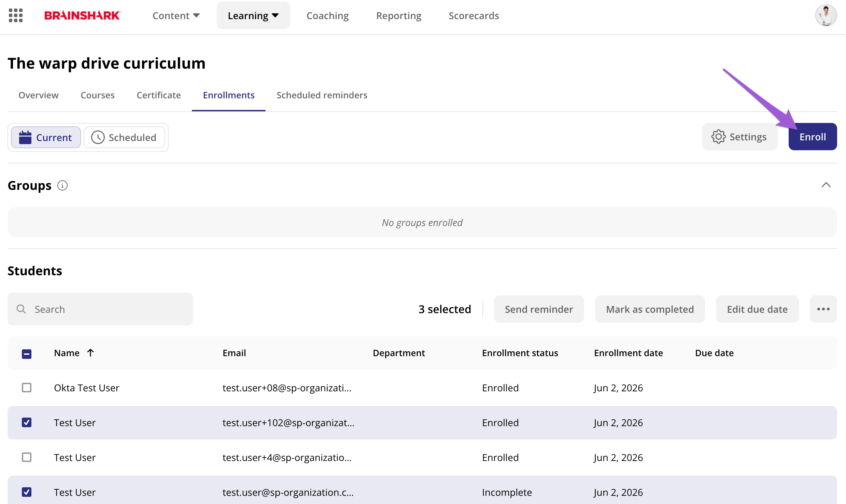The width and height of the screenshot is (846, 504).
Task: Click the Brainshark logo
Action: [82, 15]
